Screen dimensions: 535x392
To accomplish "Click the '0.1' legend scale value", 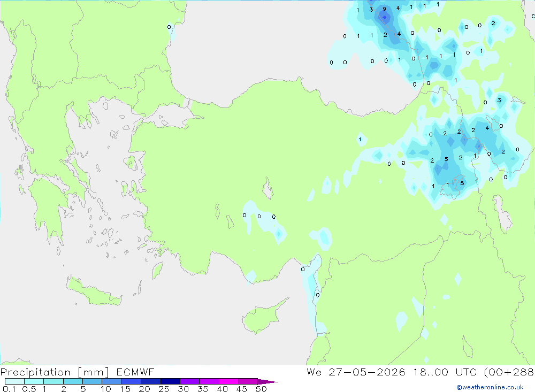I will [x=9, y=389].
